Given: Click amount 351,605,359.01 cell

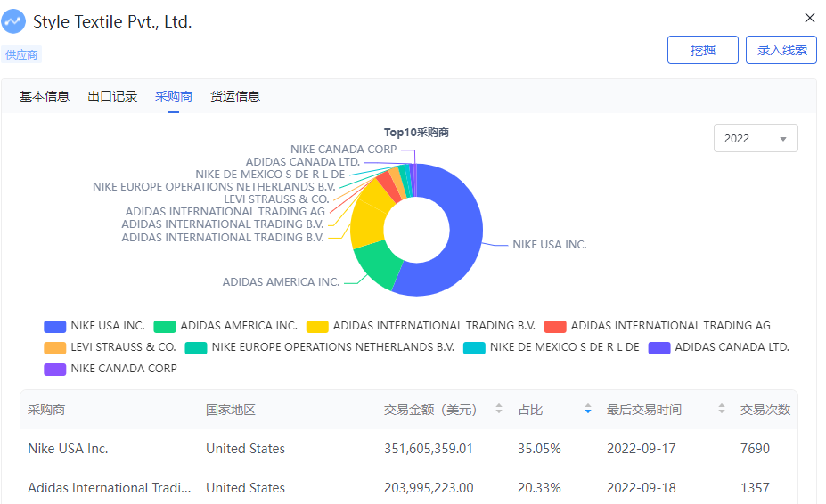Looking at the screenshot, I should 429,449.
